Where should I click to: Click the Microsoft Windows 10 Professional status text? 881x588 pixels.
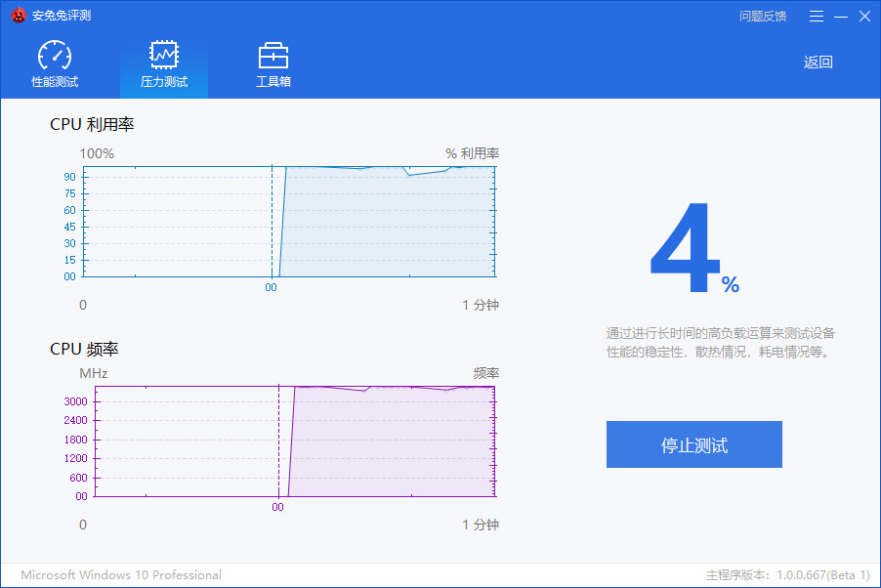pyautogui.click(x=121, y=575)
